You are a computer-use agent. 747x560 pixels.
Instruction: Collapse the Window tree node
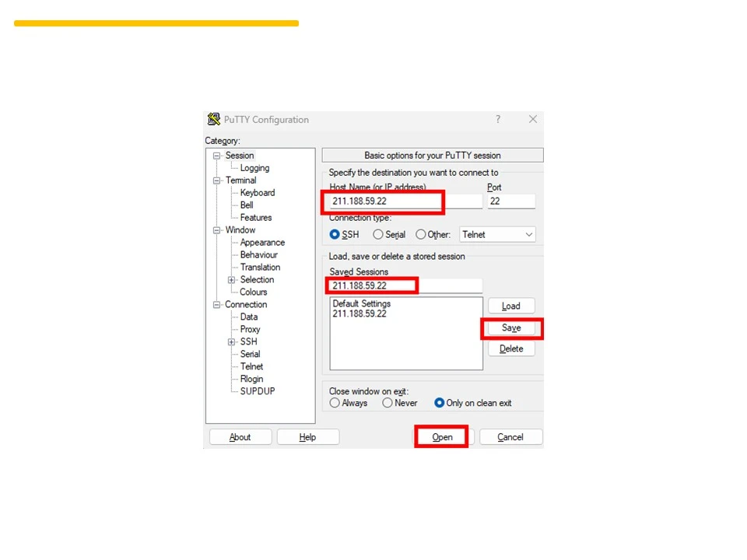[217, 230]
